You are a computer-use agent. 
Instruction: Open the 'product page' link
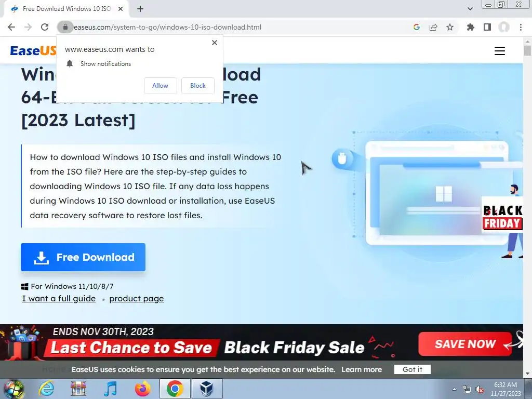click(137, 299)
